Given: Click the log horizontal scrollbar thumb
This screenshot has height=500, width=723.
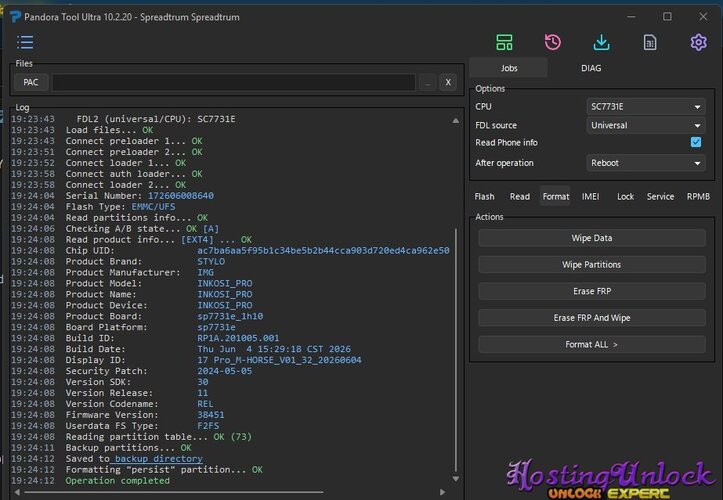Looking at the screenshot, I should 173,492.
